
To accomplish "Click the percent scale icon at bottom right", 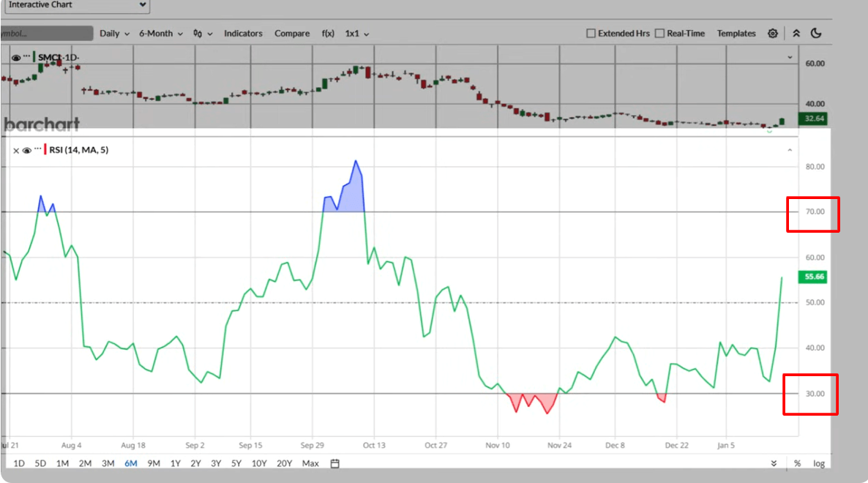I will (797, 463).
